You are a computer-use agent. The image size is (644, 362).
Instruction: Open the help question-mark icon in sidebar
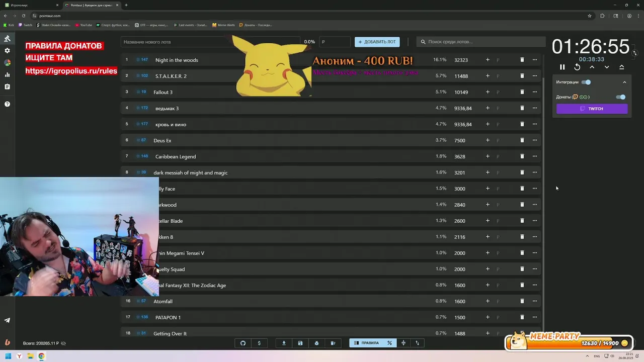coord(7,104)
